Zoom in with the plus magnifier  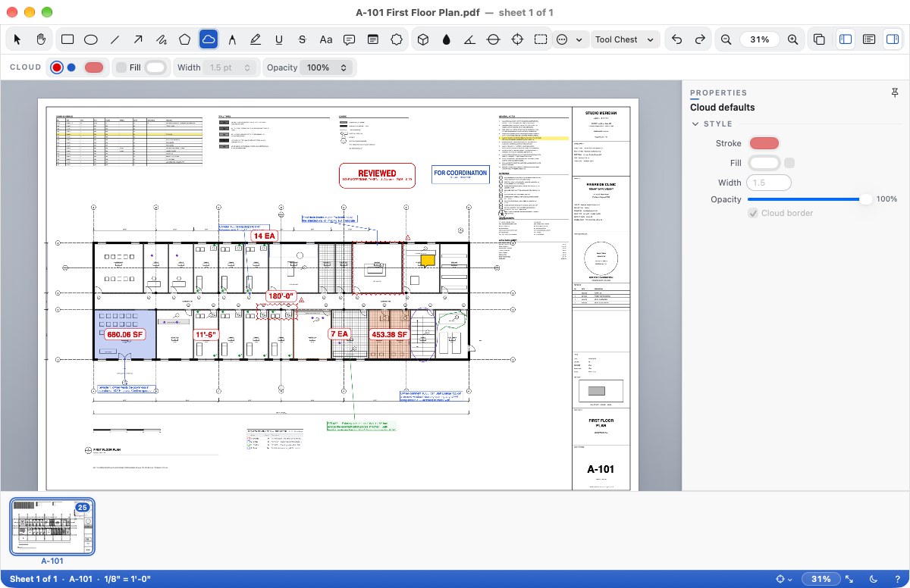pos(792,39)
